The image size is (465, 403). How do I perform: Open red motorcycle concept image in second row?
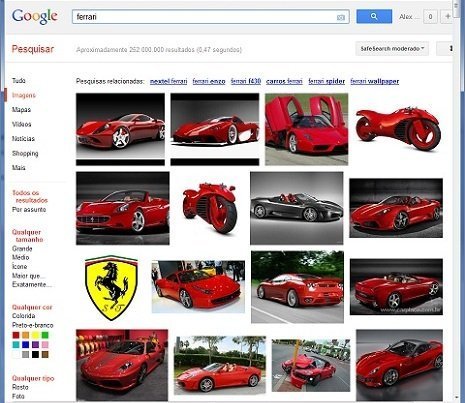[x=210, y=208]
